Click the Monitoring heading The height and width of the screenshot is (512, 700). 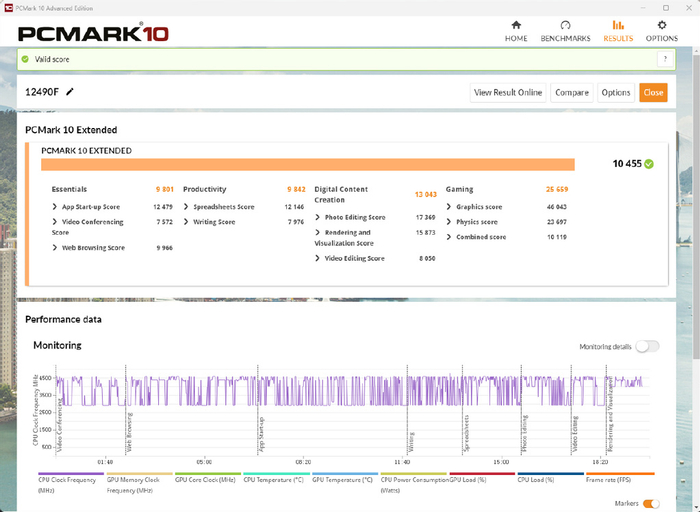coord(57,345)
